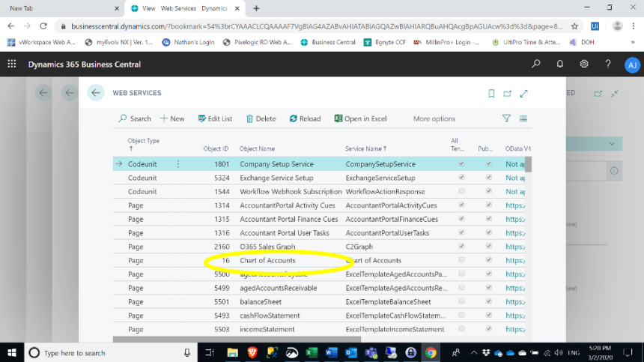
Task: Switch to the New Tab browser tab
Action: [62, 8]
